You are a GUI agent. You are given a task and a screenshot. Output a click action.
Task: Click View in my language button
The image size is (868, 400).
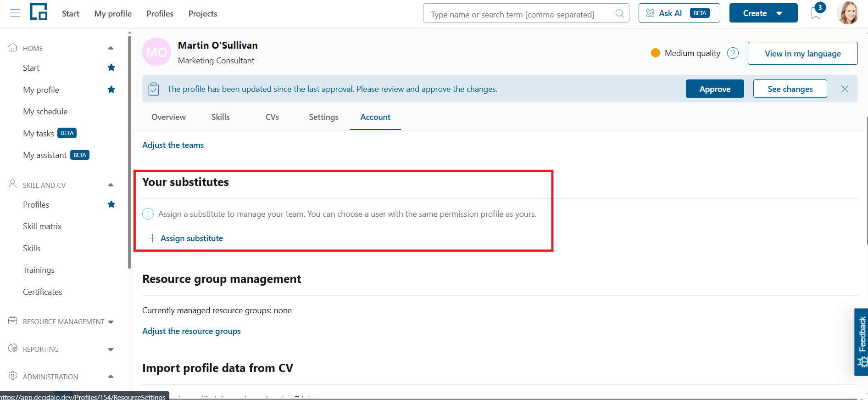pyautogui.click(x=803, y=53)
